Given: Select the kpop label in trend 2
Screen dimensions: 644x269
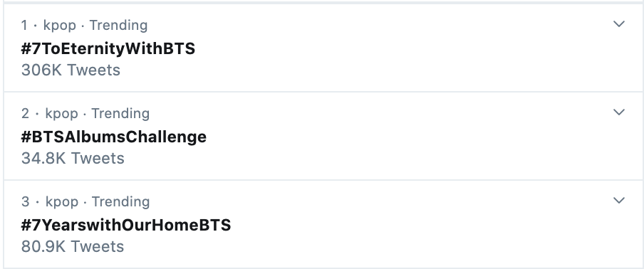Looking at the screenshot, I should (x=61, y=114).
